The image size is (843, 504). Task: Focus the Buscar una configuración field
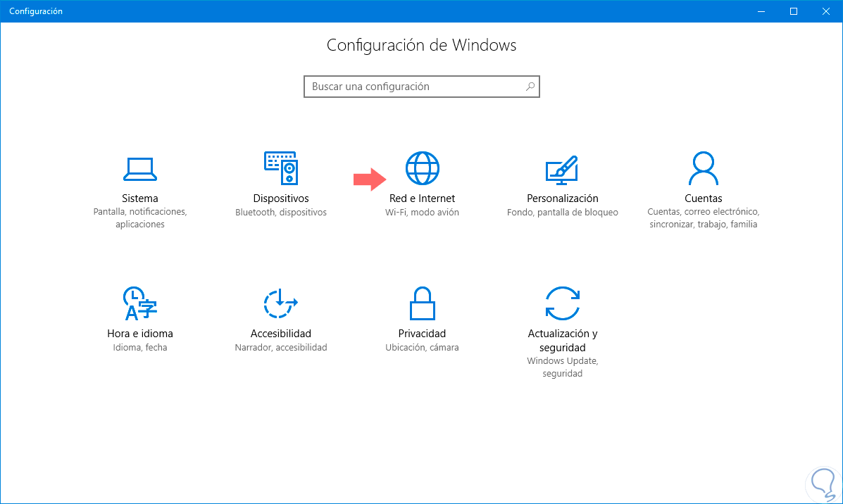(416, 87)
